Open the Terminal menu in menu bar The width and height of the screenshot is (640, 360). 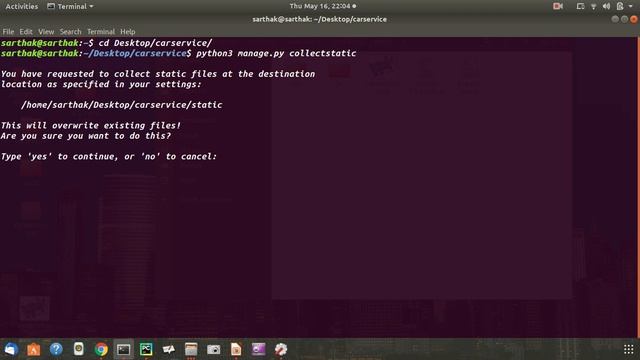pos(101,31)
